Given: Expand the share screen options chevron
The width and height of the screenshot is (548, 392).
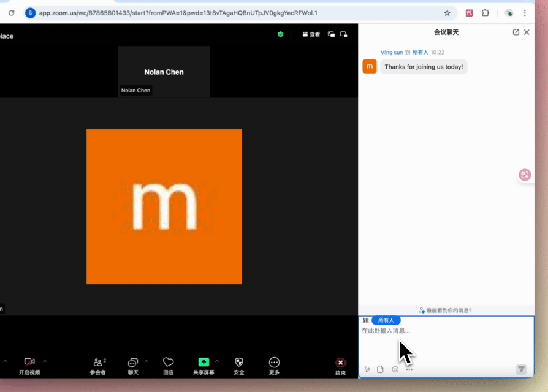Looking at the screenshot, I should coord(217,361).
